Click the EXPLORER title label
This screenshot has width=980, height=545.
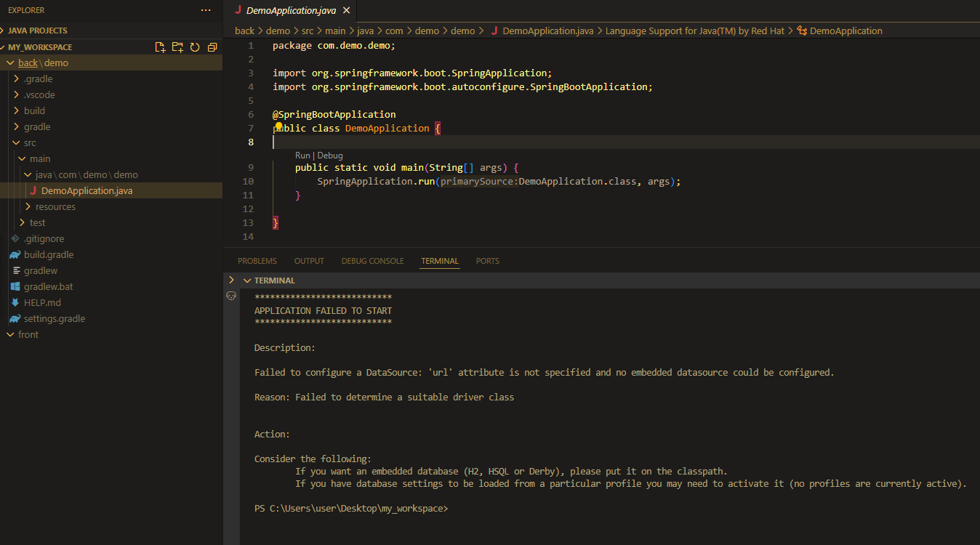[x=26, y=10]
